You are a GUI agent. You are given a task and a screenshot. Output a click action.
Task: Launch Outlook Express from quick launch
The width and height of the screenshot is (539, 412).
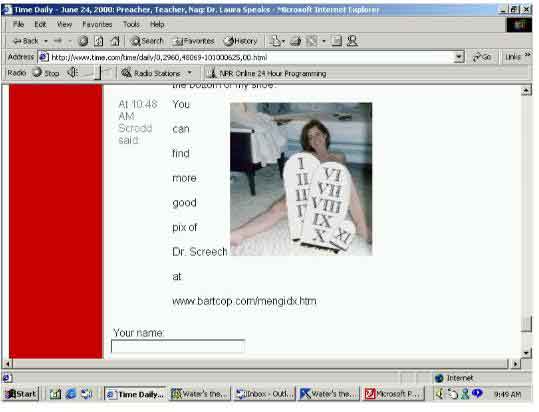click(86, 394)
